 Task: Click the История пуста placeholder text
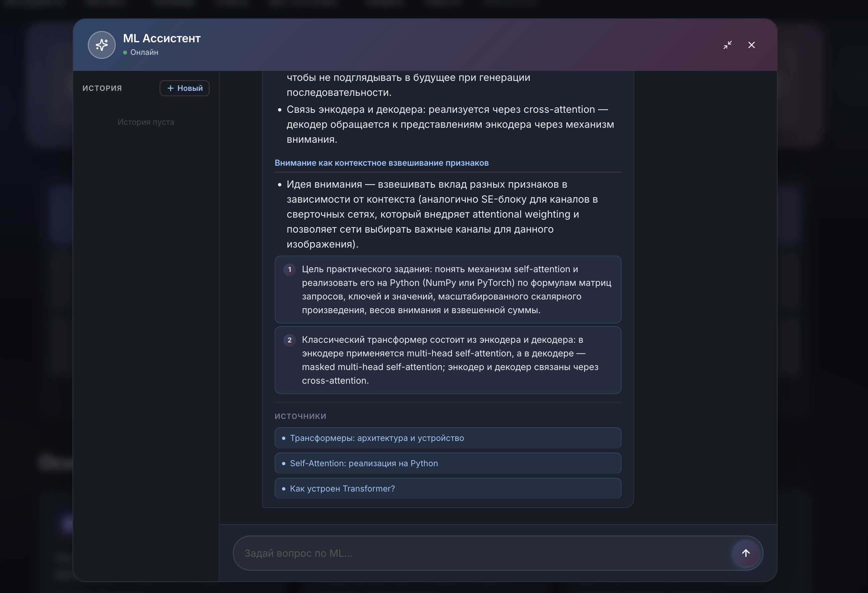pyautogui.click(x=146, y=122)
